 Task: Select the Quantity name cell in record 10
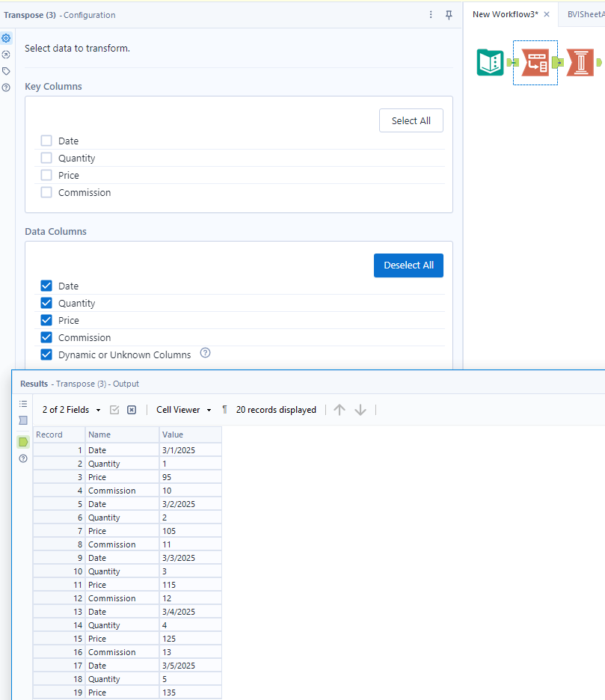click(x=123, y=571)
